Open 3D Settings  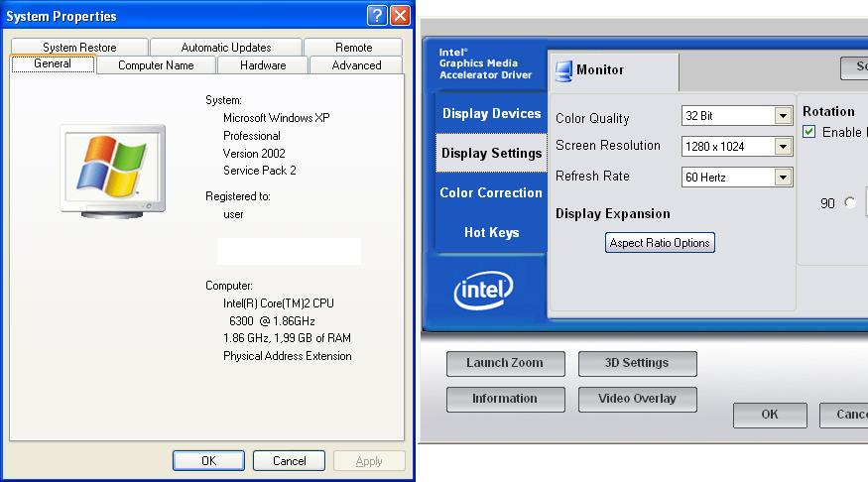click(637, 363)
